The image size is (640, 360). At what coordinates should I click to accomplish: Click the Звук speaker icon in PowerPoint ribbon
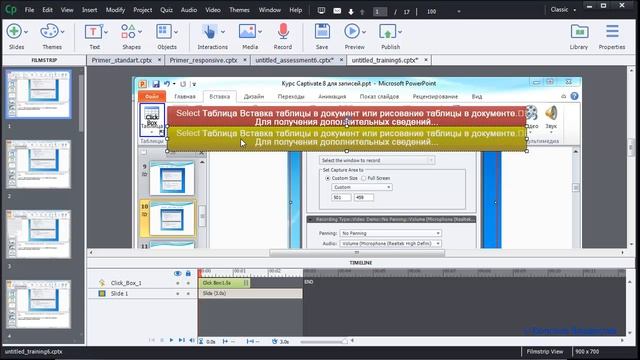tap(551, 113)
